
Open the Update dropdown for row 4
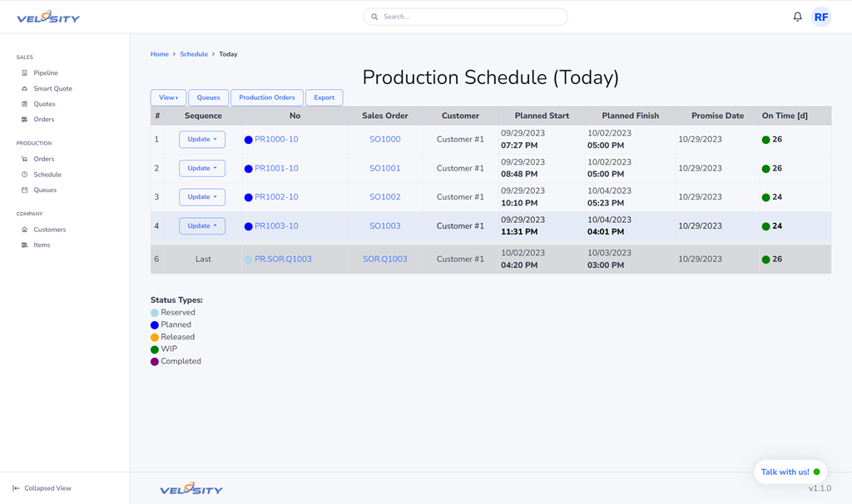(202, 226)
